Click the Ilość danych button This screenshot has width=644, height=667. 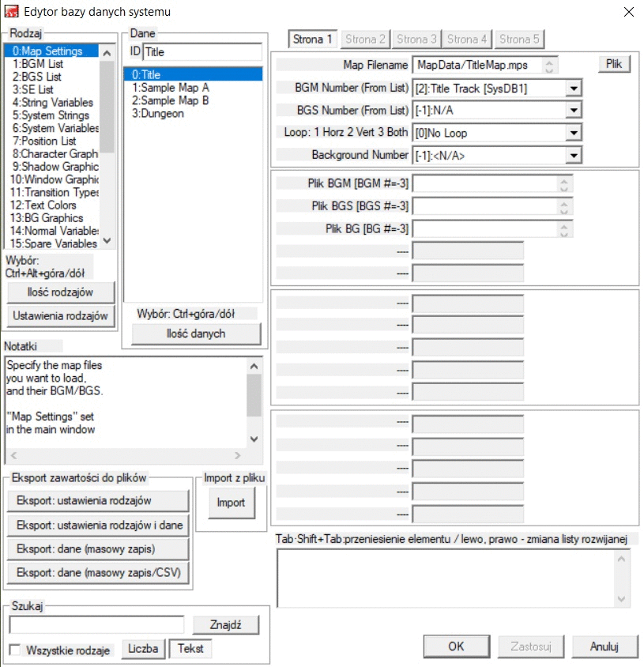click(195, 334)
